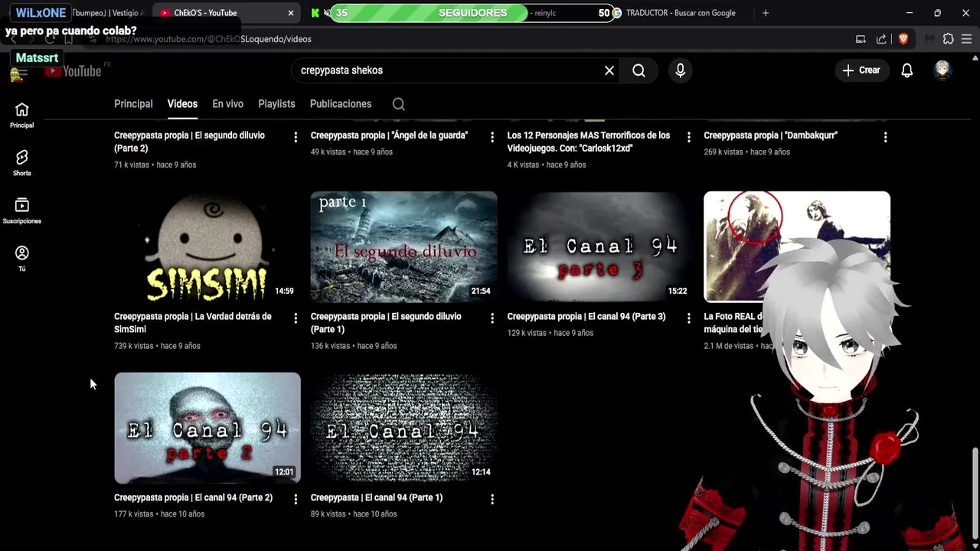
Task: Click the share icon in address bar
Action: click(x=881, y=39)
